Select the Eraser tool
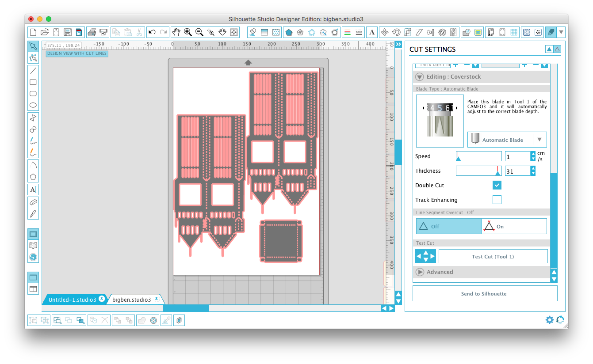 coord(33,202)
